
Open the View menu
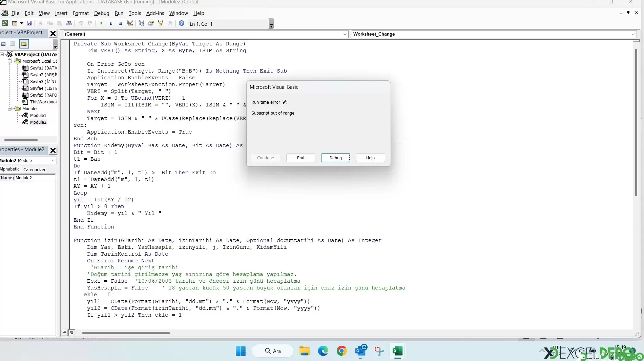coord(44,13)
